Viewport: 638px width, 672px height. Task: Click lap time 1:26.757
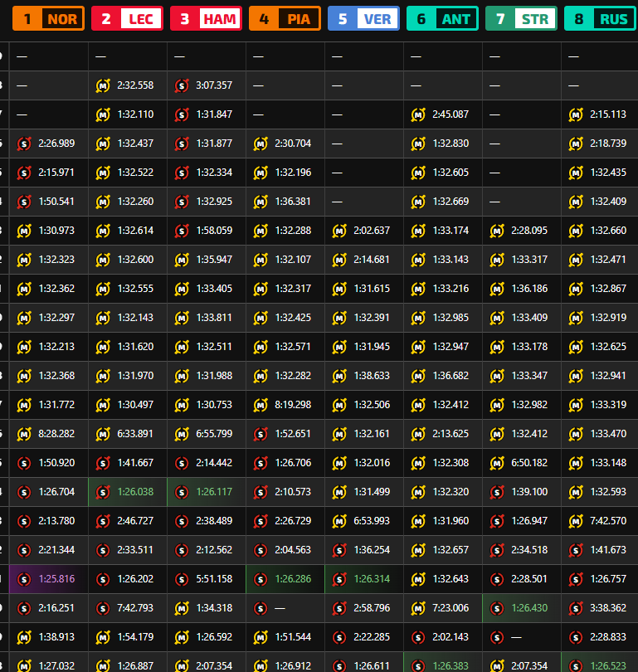pyautogui.click(x=608, y=579)
